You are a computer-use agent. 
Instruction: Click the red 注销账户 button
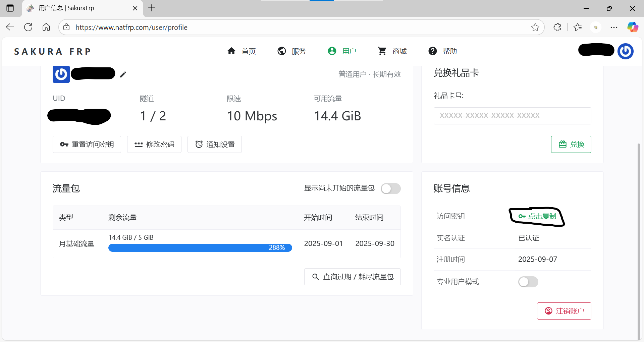tap(564, 311)
